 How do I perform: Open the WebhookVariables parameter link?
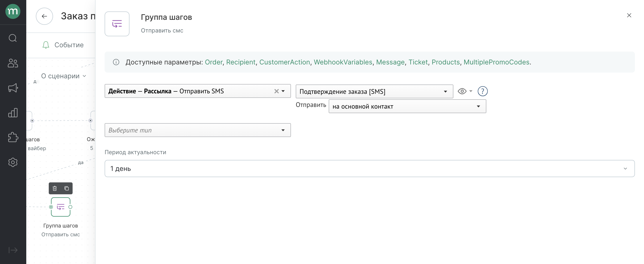coord(343,62)
